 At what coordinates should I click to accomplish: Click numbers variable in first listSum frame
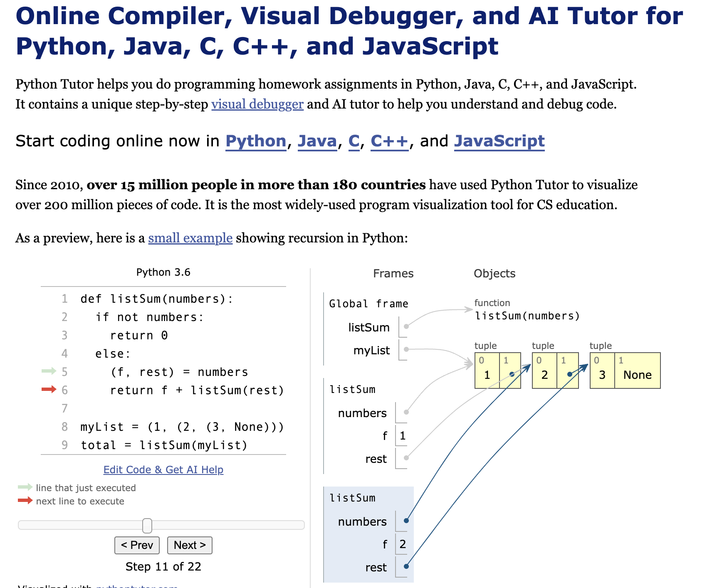362,413
